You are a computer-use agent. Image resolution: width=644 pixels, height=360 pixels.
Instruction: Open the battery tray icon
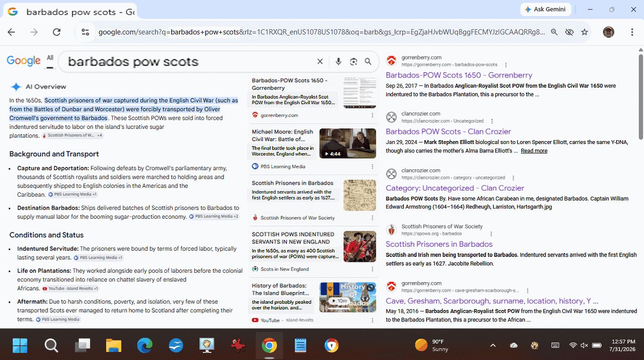pyautogui.click(x=596, y=345)
